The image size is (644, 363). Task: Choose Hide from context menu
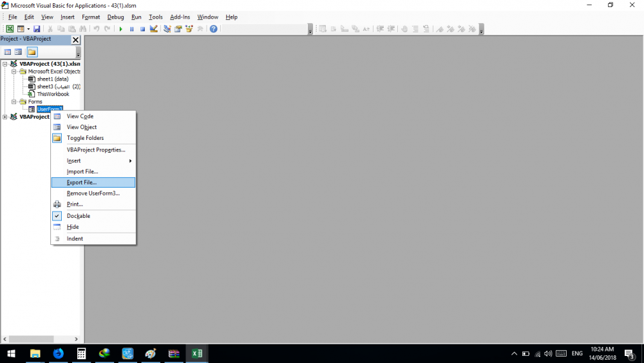point(93,227)
